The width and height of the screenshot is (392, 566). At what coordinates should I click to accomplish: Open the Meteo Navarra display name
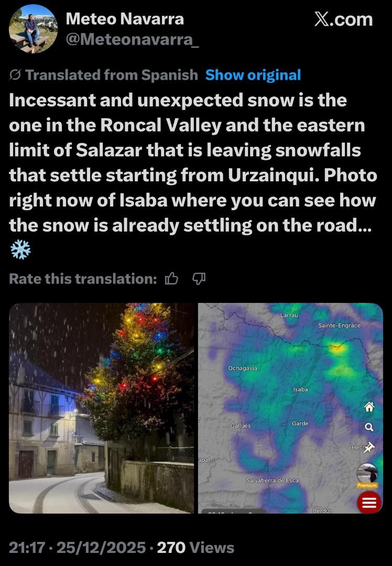125,19
